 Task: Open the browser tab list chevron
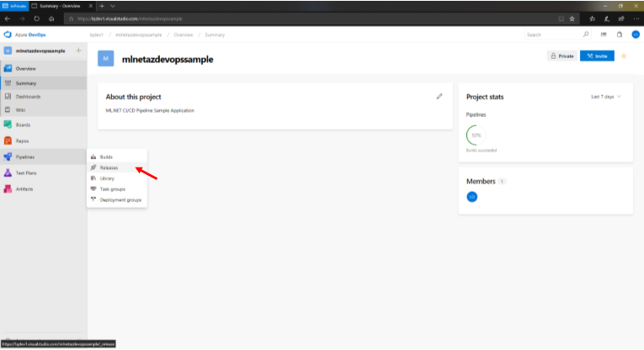coord(114,5)
